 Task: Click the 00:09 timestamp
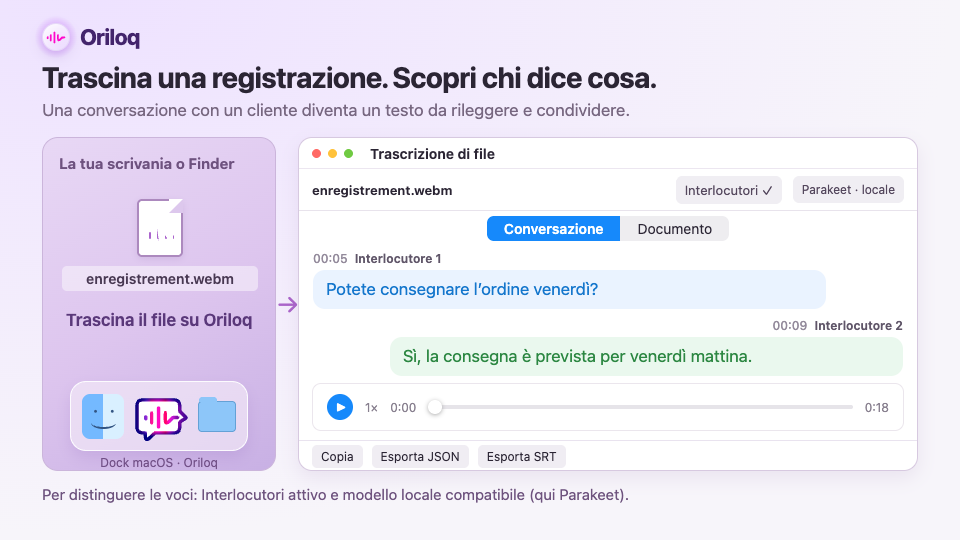[x=789, y=326]
